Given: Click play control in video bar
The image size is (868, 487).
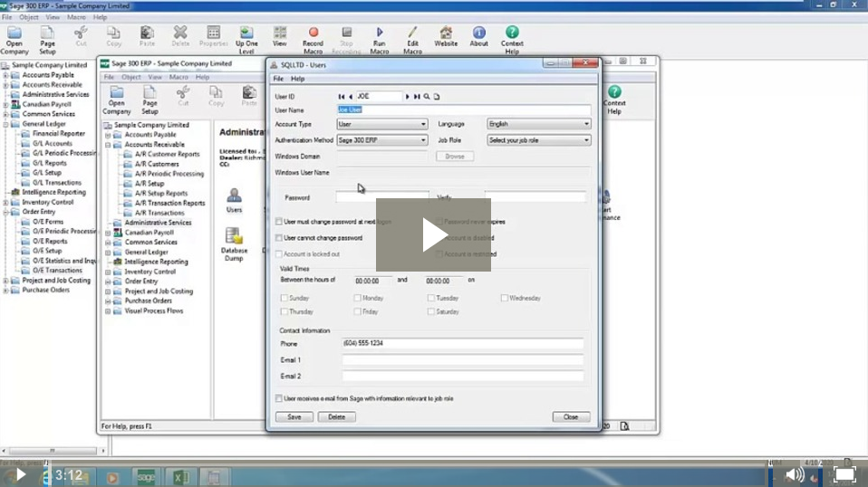Looking at the screenshot, I should [20, 474].
